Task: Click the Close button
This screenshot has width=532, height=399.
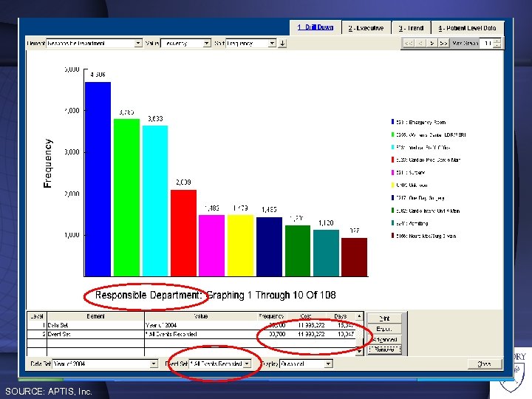Action: 484,364
